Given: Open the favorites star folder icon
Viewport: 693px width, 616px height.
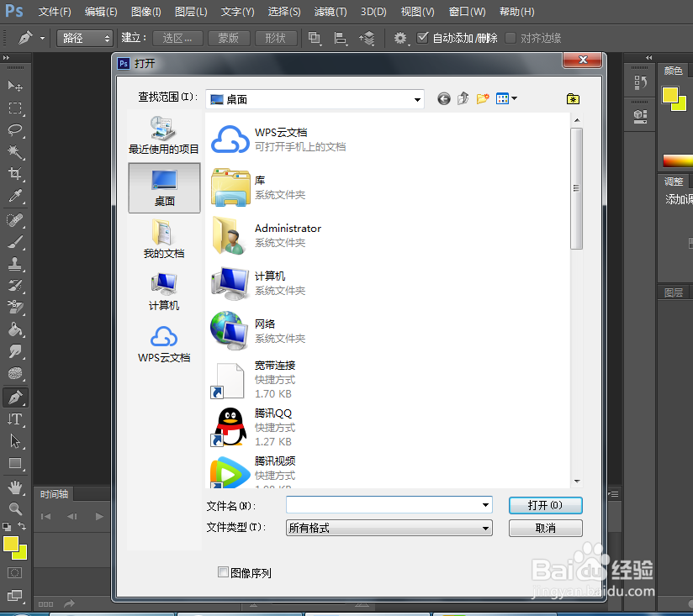Looking at the screenshot, I should point(574,99).
